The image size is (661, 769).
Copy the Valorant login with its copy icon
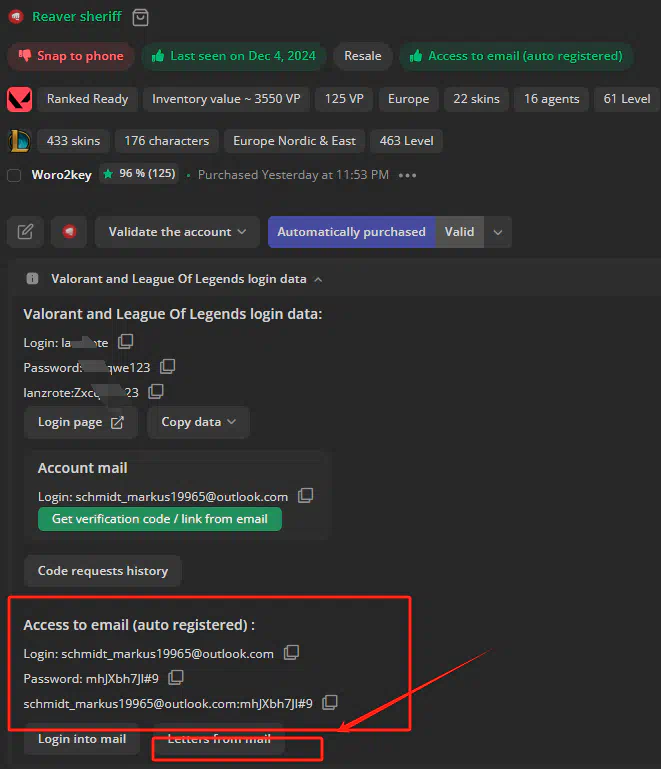126,341
